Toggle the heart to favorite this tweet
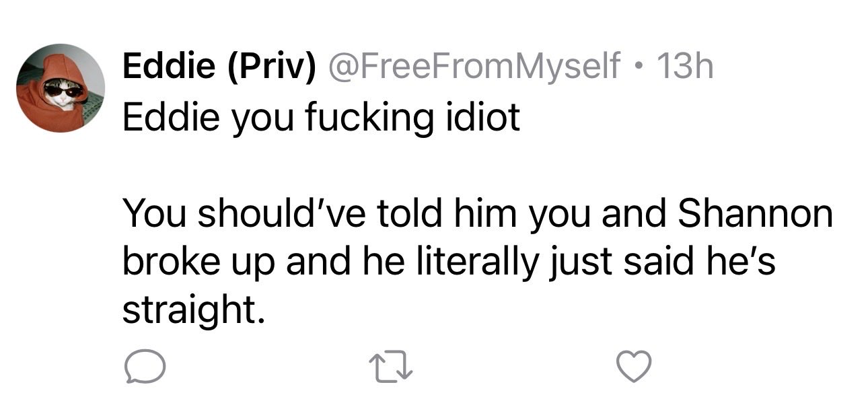The height and width of the screenshot is (397, 868). click(635, 368)
